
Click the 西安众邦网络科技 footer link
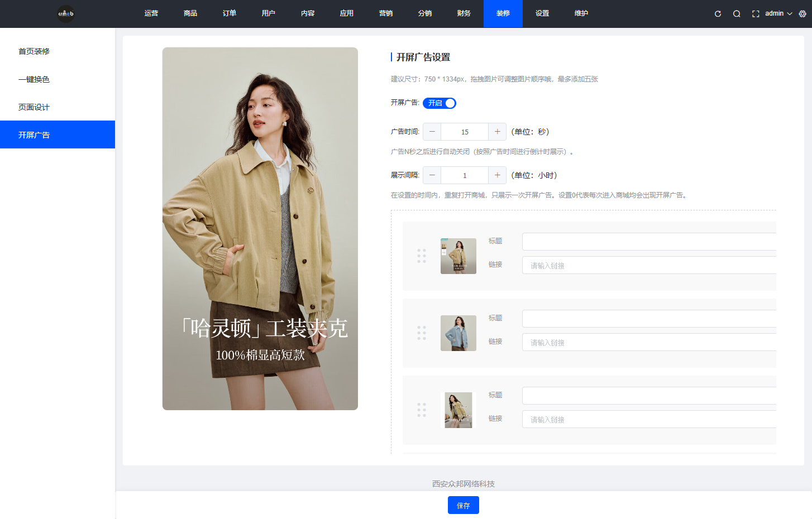click(x=463, y=484)
